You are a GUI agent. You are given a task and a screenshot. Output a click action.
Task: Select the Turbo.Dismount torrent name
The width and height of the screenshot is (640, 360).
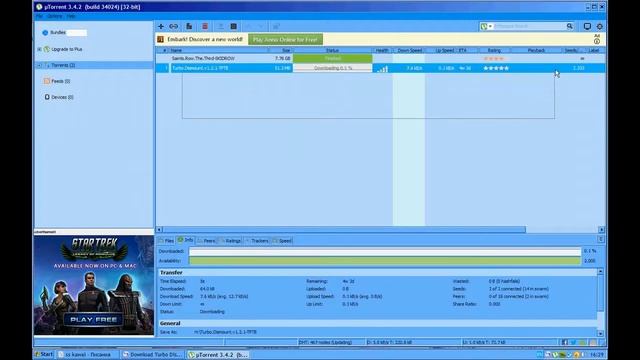200,68
